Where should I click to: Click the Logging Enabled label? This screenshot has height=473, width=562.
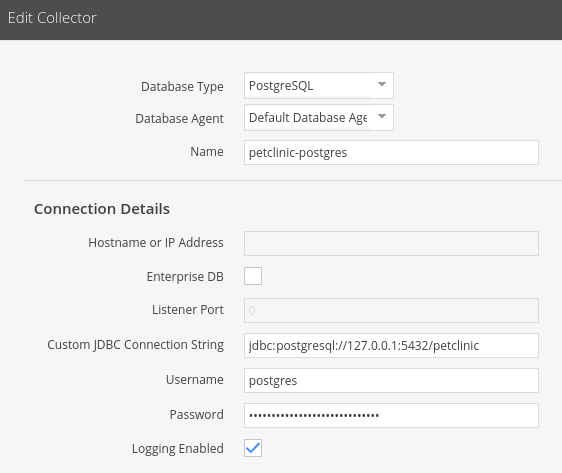point(178,449)
